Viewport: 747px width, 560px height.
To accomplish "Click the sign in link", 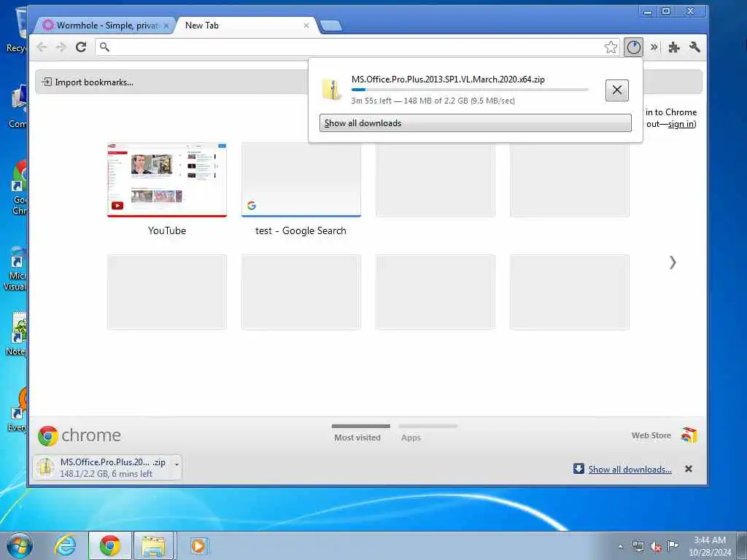I will tap(681, 124).
